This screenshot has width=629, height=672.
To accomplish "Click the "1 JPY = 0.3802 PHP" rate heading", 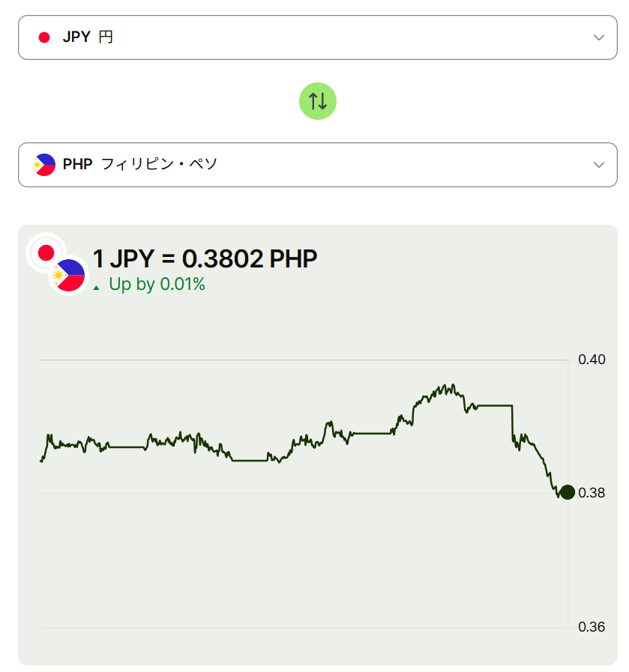I will click(205, 259).
